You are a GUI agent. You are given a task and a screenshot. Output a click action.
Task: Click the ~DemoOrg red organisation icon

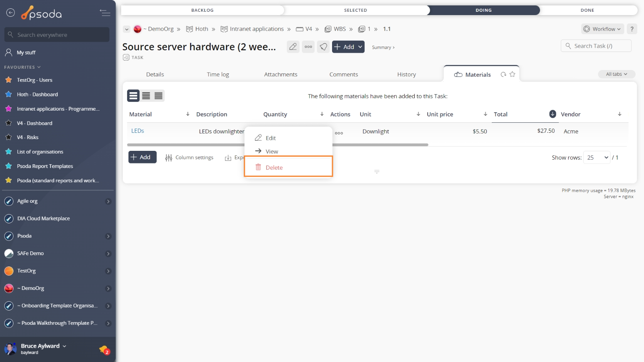9,288
